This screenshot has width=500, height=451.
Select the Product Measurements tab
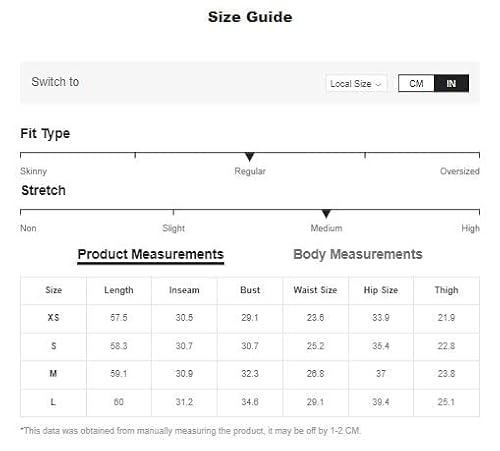pos(150,254)
